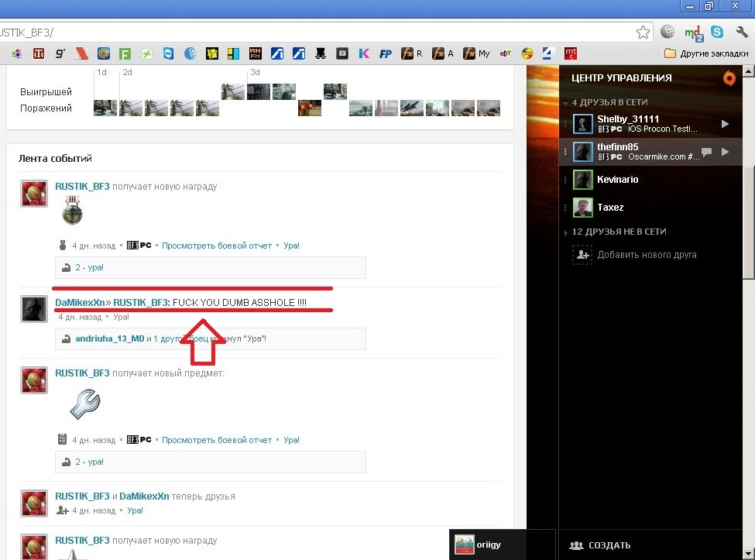Click Shelby_31111's cobra avatar
This screenshot has width=755, height=560.
point(582,124)
